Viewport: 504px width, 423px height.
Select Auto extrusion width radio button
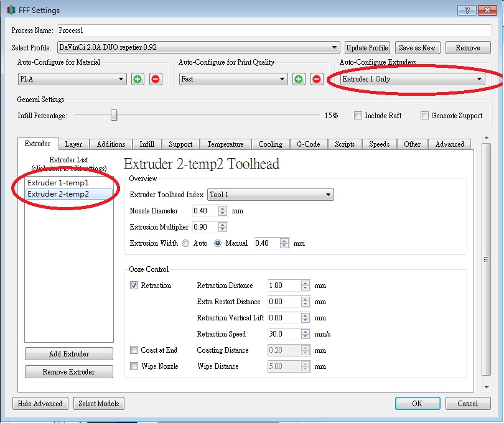pos(185,243)
